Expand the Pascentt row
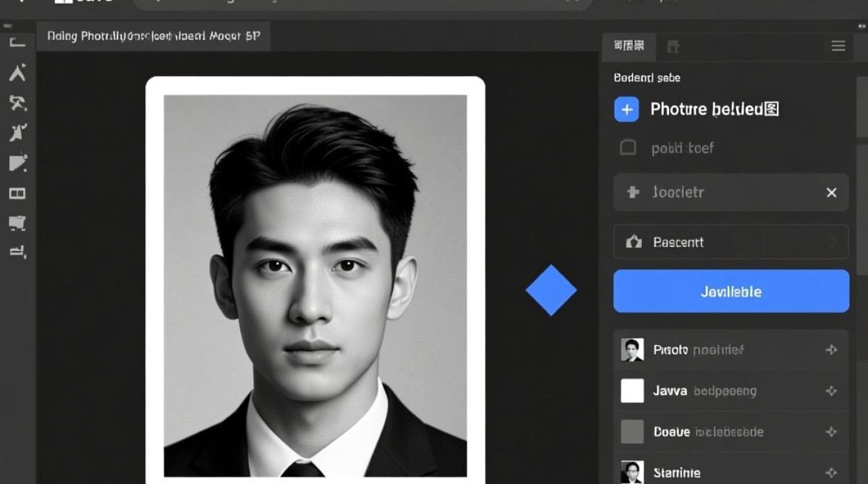 click(x=832, y=243)
